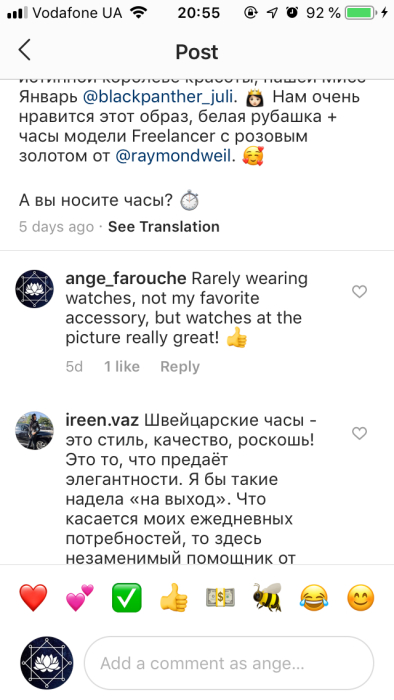Open ireen.vaz profile picture

click(34, 430)
